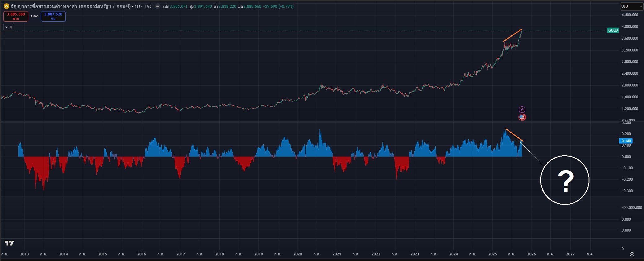Screen dimensions: 644x261
Task: Click the 400,000.000 lower pane axis label
Action: tap(632, 208)
